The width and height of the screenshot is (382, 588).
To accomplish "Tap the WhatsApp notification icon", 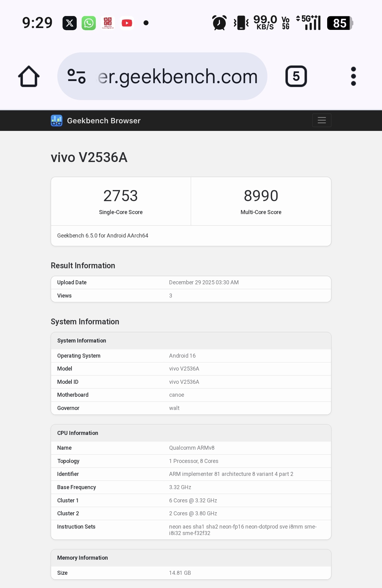I will pos(89,23).
